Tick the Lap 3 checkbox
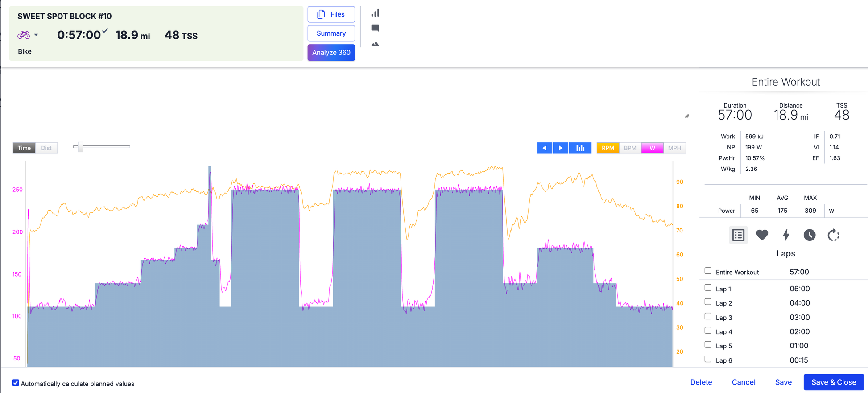868x393 pixels. [708, 316]
